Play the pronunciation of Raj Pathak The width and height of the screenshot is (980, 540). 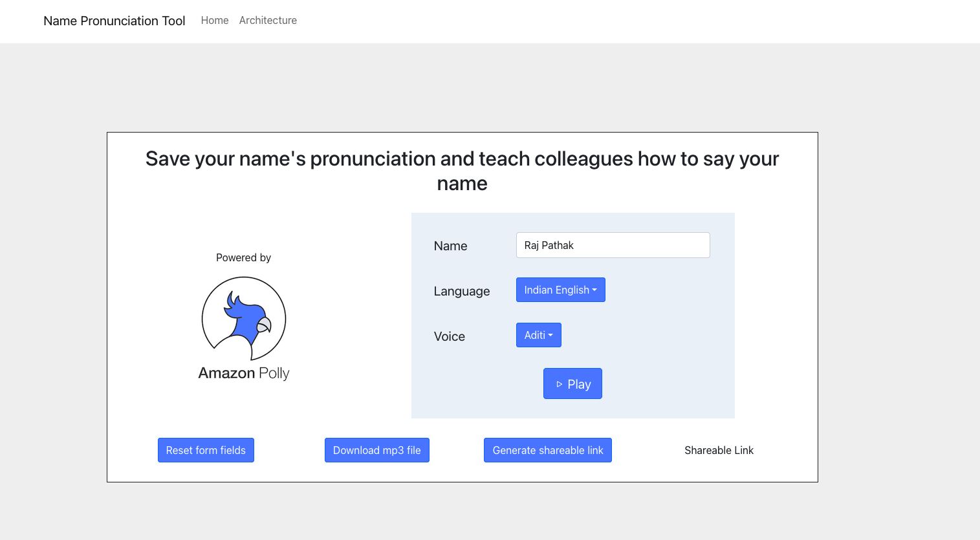(x=572, y=383)
